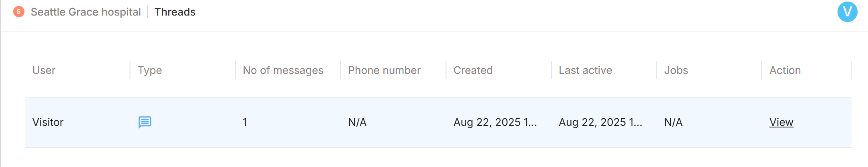This screenshot has height=167, width=868.
Task: Click the Phone number column header
Action: 384,70
